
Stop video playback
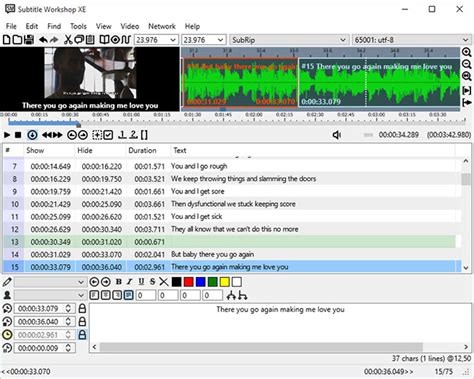pos(18,135)
